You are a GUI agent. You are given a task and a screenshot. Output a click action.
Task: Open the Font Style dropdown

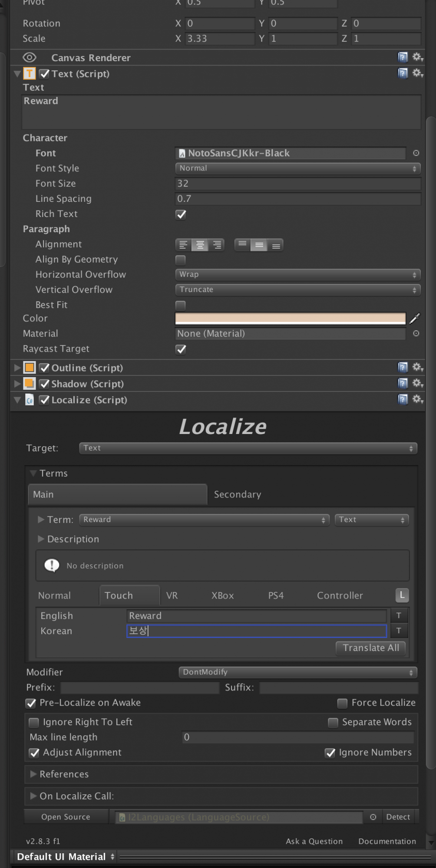[x=297, y=168]
